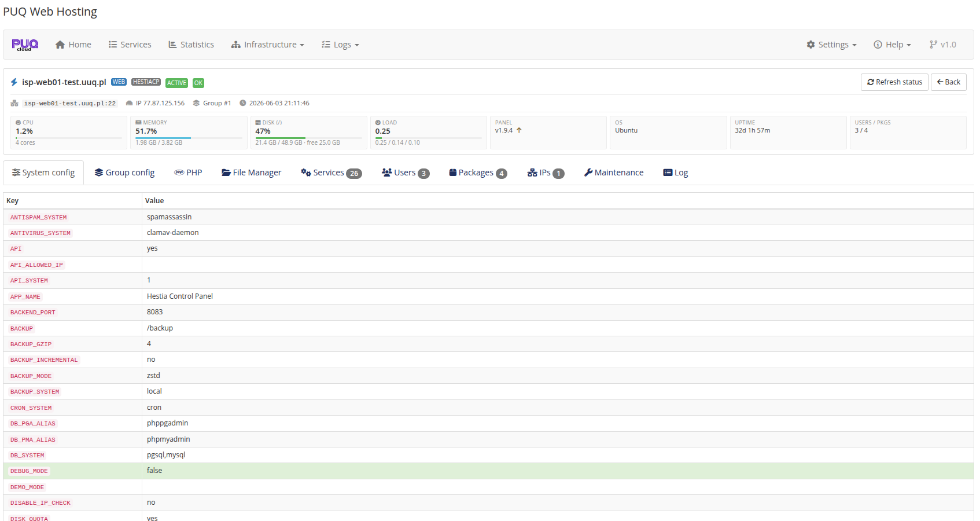
Task: Click the isp-web01-test.uuq.pl:22 host label
Action: point(69,103)
